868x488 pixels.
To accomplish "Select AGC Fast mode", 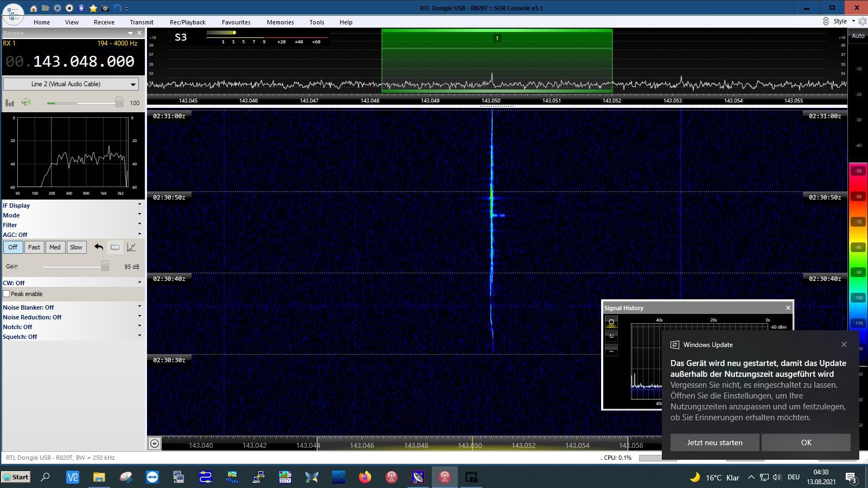I will coord(34,247).
